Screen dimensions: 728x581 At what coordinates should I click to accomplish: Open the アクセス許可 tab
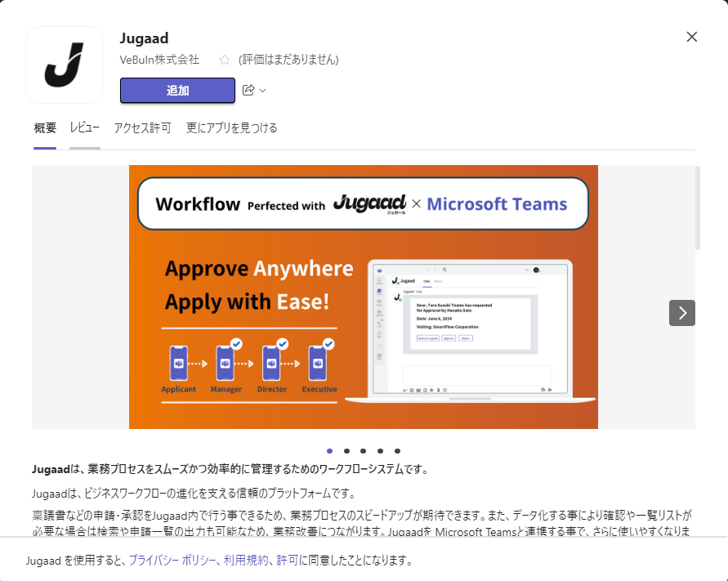click(142, 128)
